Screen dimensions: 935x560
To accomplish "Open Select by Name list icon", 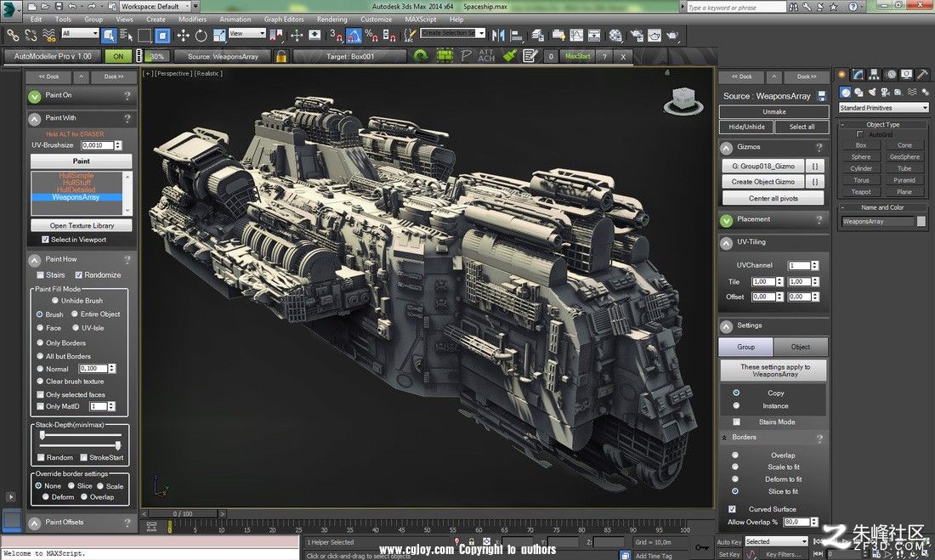I will pyautogui.click(x=127, y=36).
